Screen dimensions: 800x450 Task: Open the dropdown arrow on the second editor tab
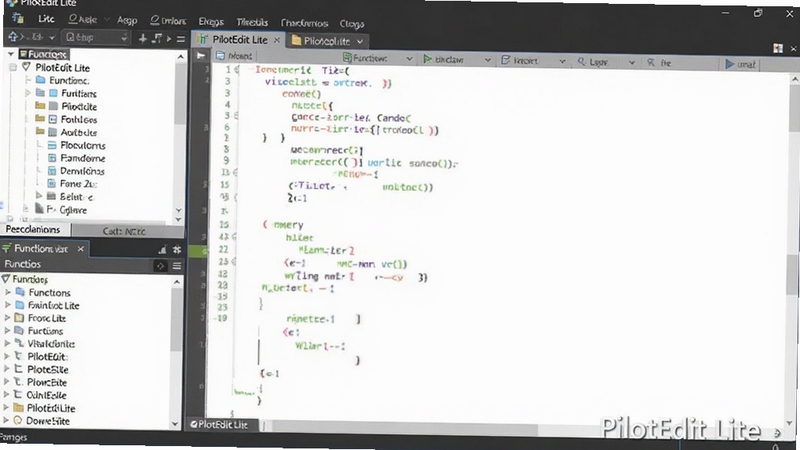point(360,42)
